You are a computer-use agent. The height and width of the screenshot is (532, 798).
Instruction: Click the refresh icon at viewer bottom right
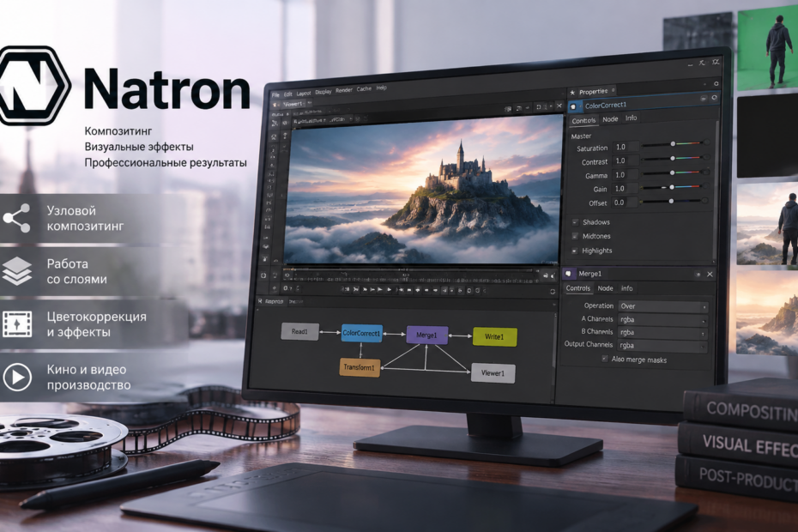tap(553, 291)
